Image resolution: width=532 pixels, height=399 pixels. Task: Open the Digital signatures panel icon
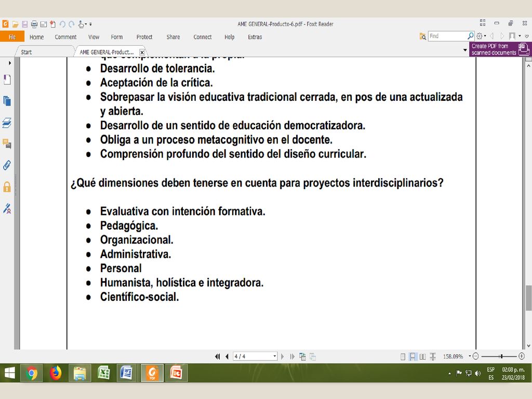[x=7, y=208]
